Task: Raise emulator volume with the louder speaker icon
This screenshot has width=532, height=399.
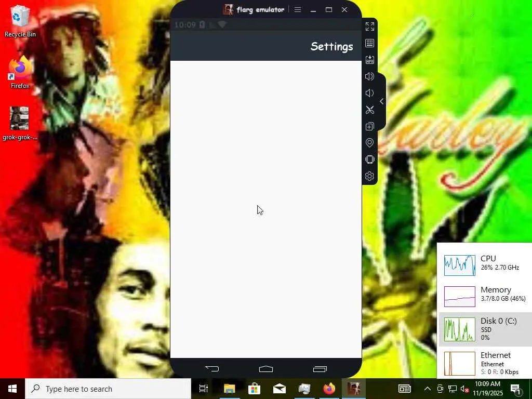Action: [369, 76]
